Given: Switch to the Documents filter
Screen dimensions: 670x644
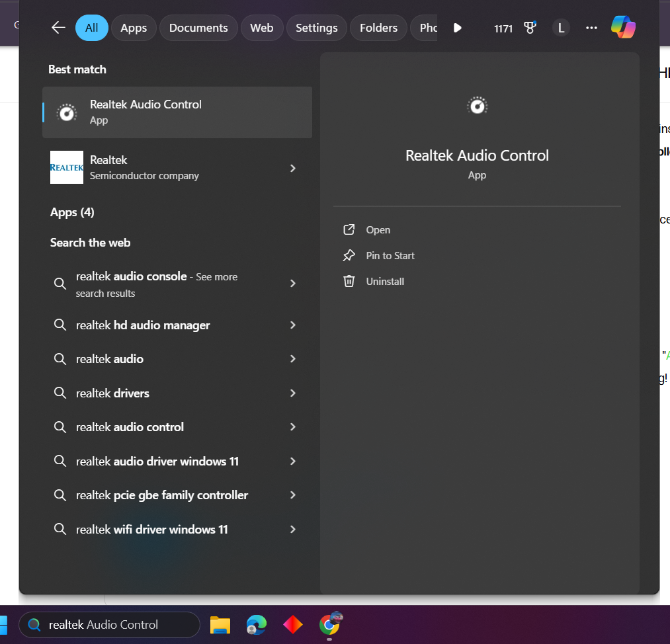Looking at the screenshot, I should (x=198, y=27).
